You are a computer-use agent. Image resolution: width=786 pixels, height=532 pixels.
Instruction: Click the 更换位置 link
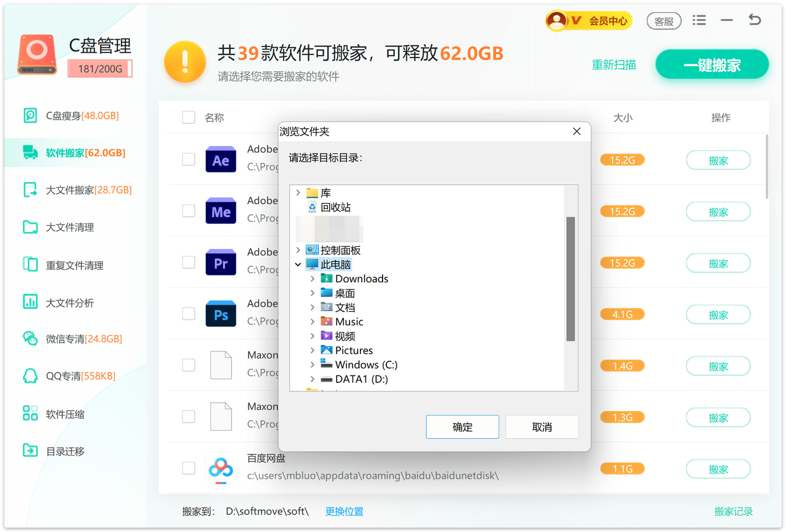point(344,511)
